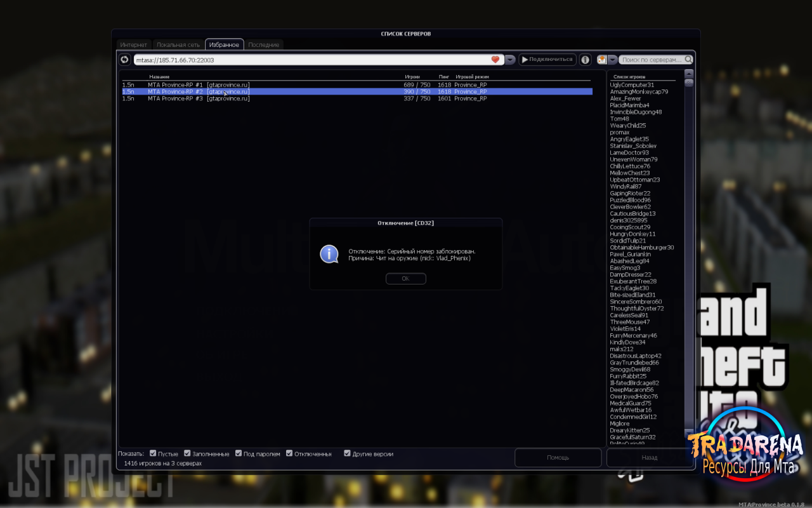Uncheck the Под паролем checkbox
The image size is (812, 508).
pos(239,453)
